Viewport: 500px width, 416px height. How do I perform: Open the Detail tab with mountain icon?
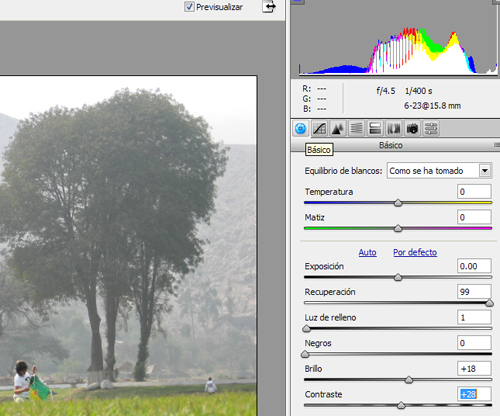tap(338, 129)
